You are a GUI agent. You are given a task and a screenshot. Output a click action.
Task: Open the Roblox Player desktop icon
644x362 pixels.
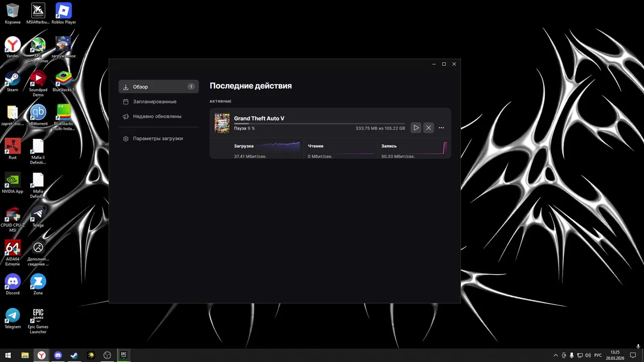tap(63, 14)
